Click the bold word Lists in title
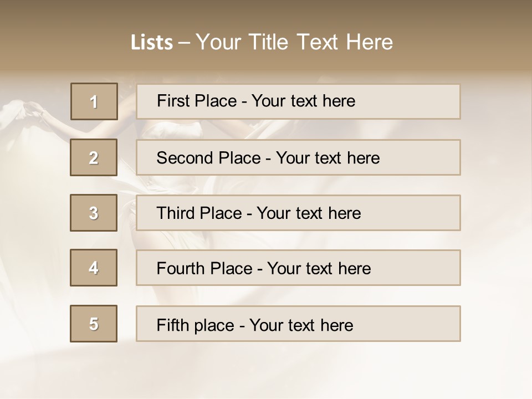Viewport: 532px width, 399px height. pyautogui.click(x=152, y=43)
